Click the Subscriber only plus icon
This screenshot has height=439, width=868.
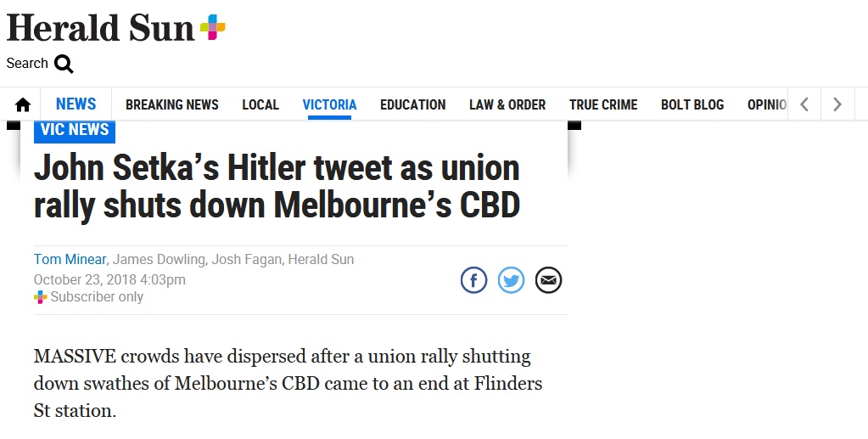41,297
